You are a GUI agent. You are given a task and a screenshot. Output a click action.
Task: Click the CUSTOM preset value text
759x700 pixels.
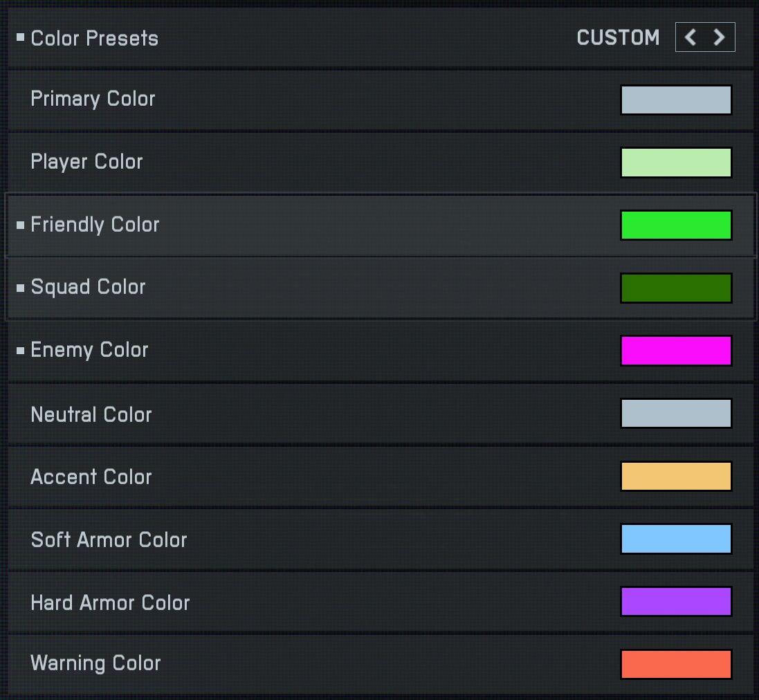618,37
